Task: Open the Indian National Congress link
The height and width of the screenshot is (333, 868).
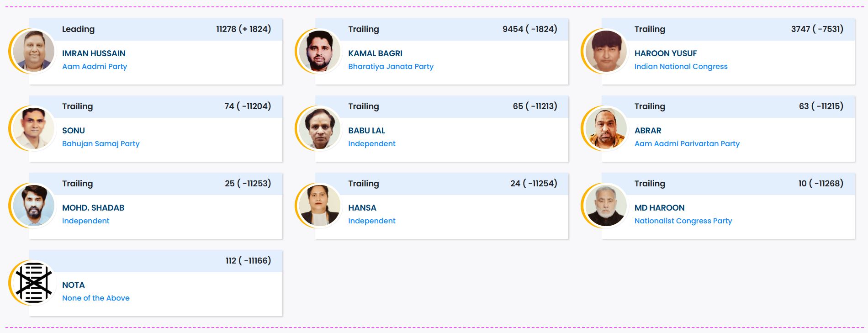Action: point(681,66)
